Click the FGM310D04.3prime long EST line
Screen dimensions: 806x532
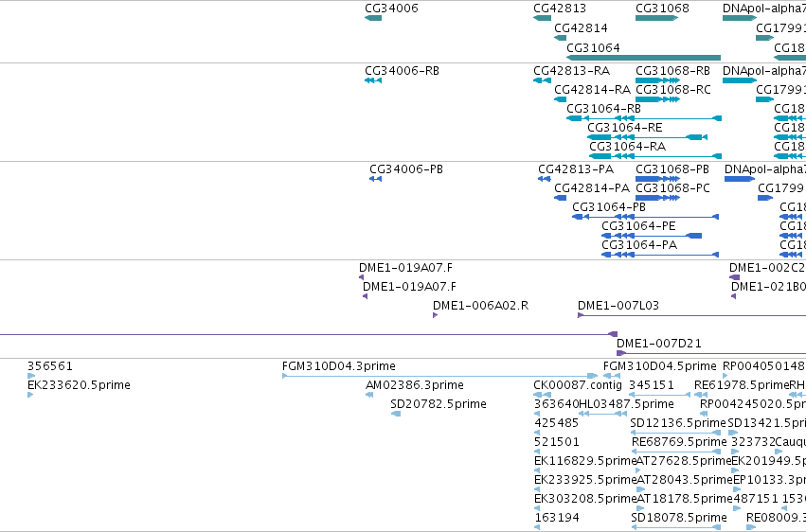pos(439,377)
